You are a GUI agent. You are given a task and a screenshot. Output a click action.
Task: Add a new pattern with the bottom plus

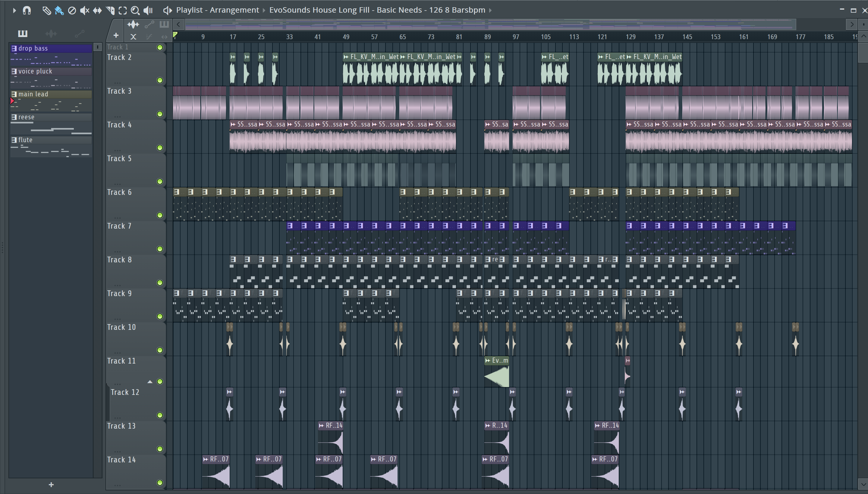(x=51, y=485)
